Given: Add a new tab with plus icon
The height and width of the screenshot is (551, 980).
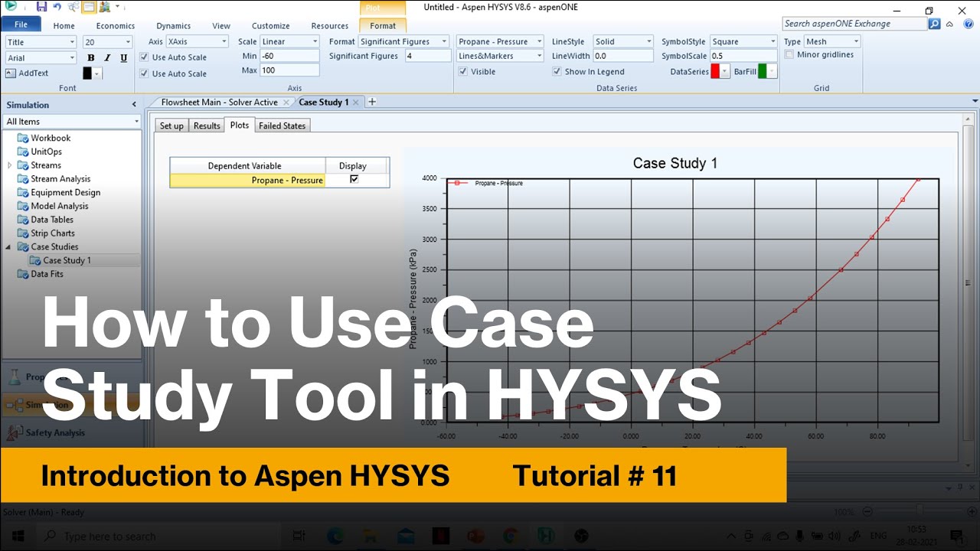Looking at the screenshot, I should pos(372,102).
